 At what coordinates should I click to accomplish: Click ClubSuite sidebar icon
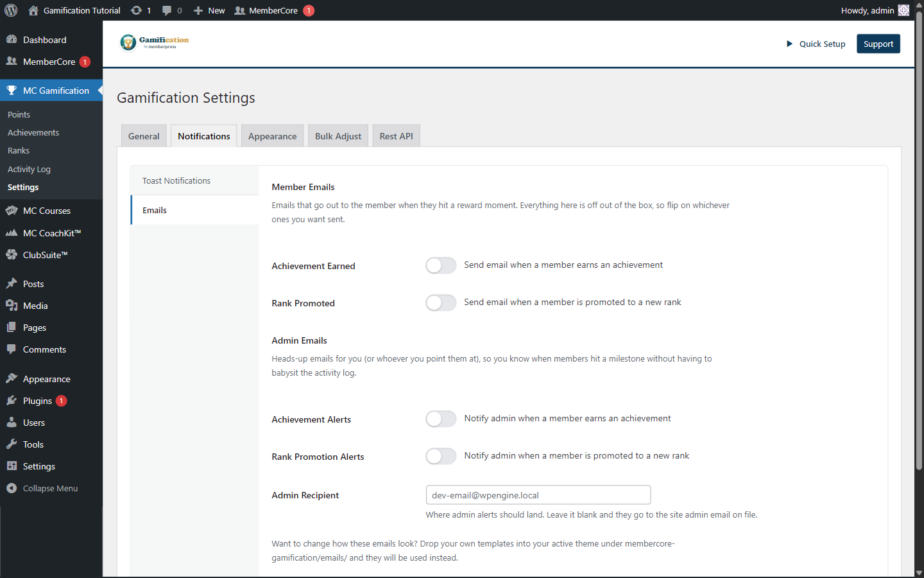tap(12, 254)
